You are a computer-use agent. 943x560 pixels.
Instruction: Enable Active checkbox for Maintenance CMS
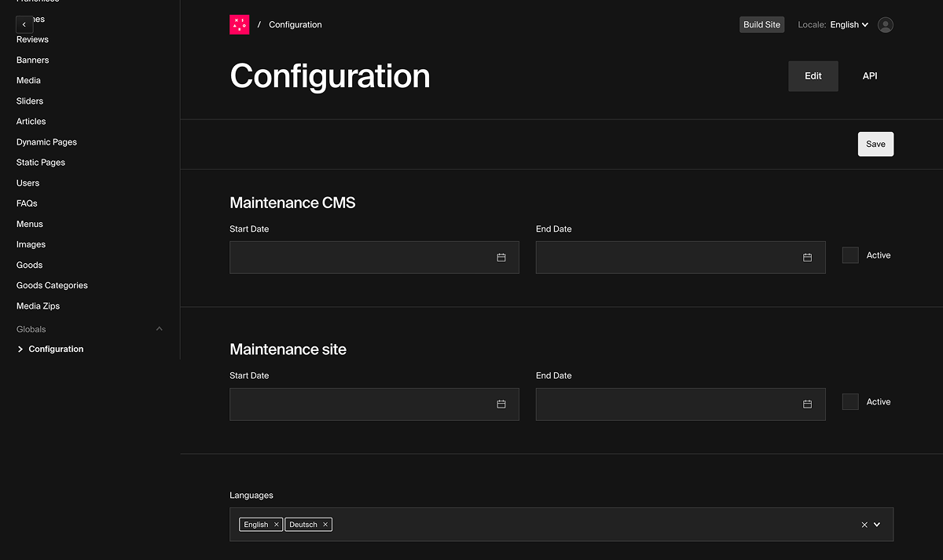pyautogui.click(x=850, y=255)
